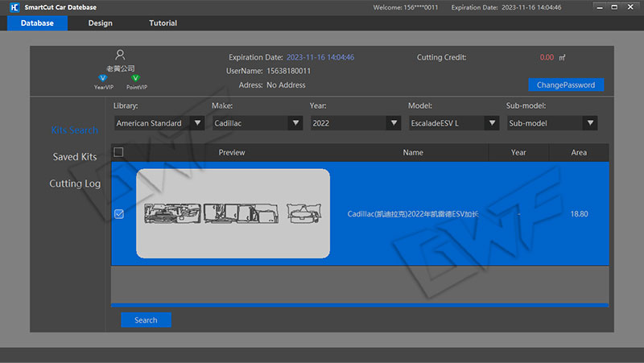The width and height of the screenshot is (644, 363).
Task: Click the kit name Cadillac 2022 ESV text
Action: pos(413,214)
